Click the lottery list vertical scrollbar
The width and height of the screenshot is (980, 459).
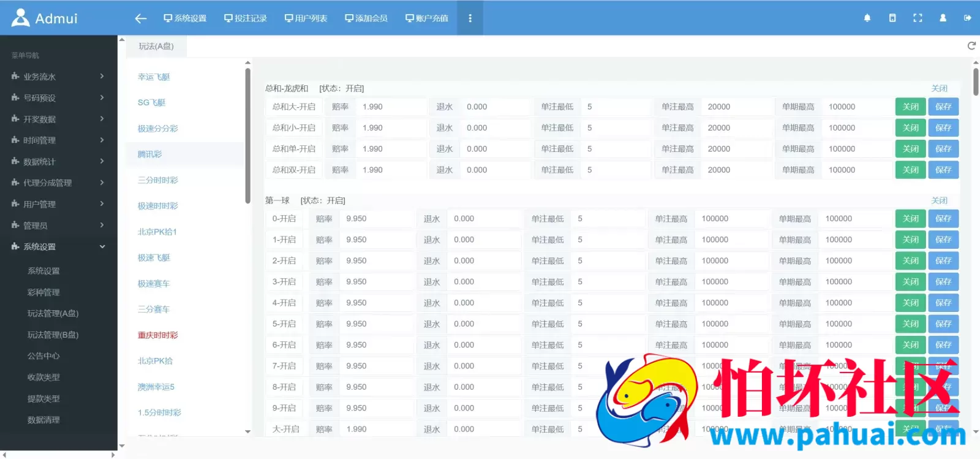click(x=247, y=135)
